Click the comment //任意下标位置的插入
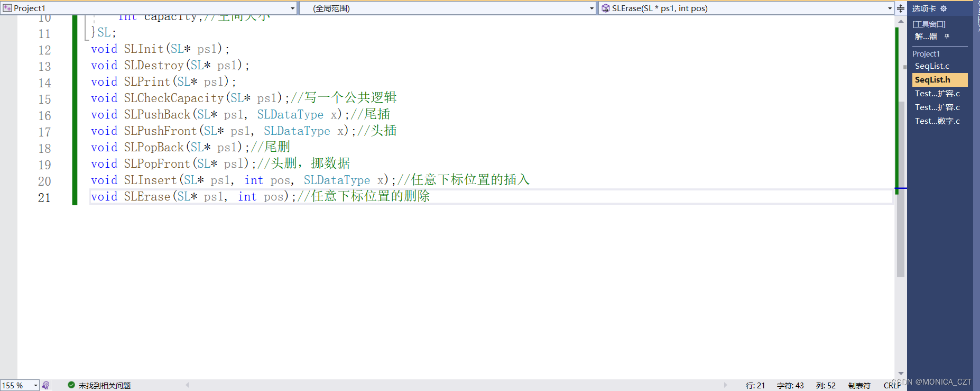 [x=464, y=180]
